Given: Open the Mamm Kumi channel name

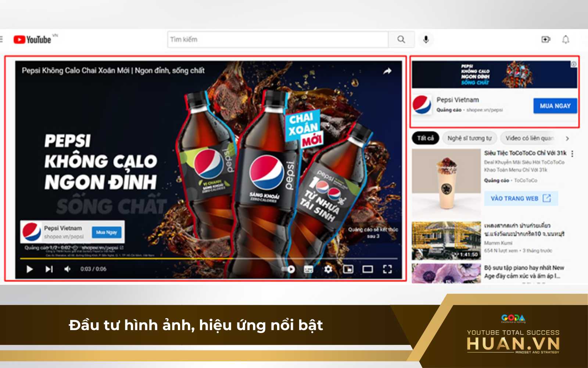Looking at the screenshot, I should [x=498, y=243].
